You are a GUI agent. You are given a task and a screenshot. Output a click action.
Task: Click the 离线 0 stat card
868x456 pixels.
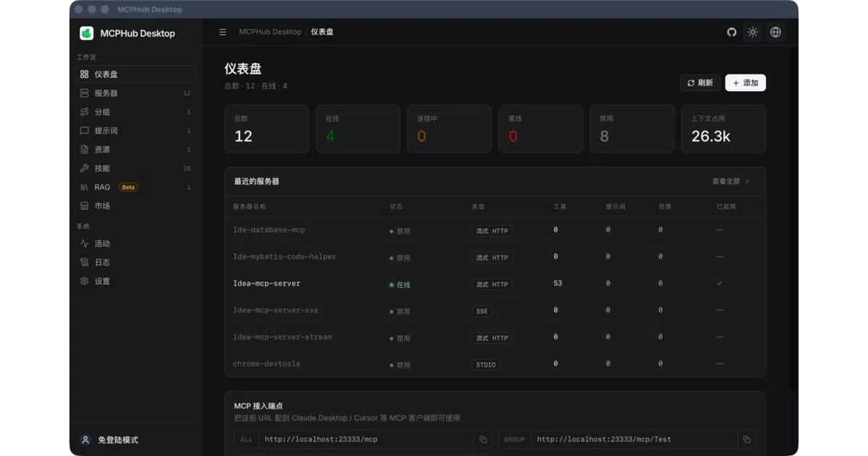click(541, 129)
